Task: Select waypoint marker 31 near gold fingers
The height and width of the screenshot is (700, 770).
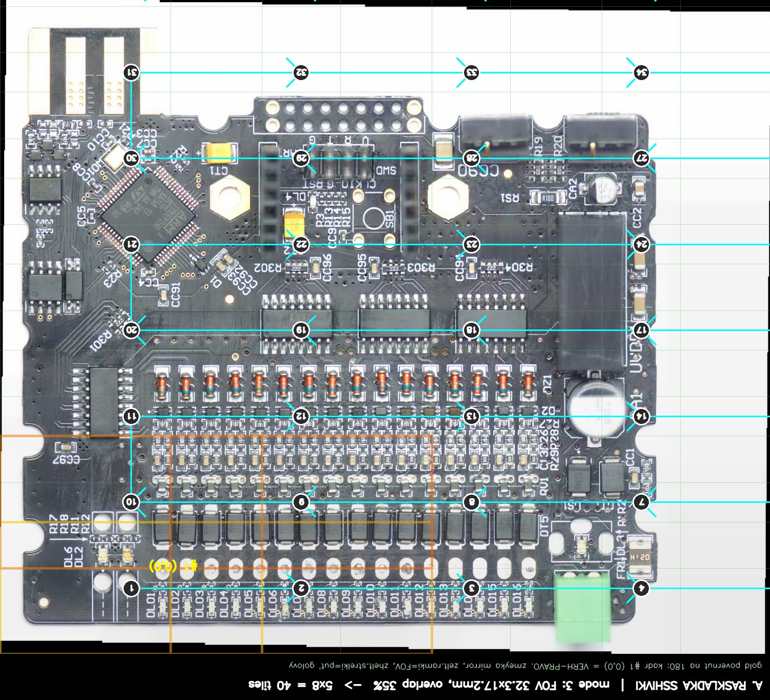Action: (131, 72)
